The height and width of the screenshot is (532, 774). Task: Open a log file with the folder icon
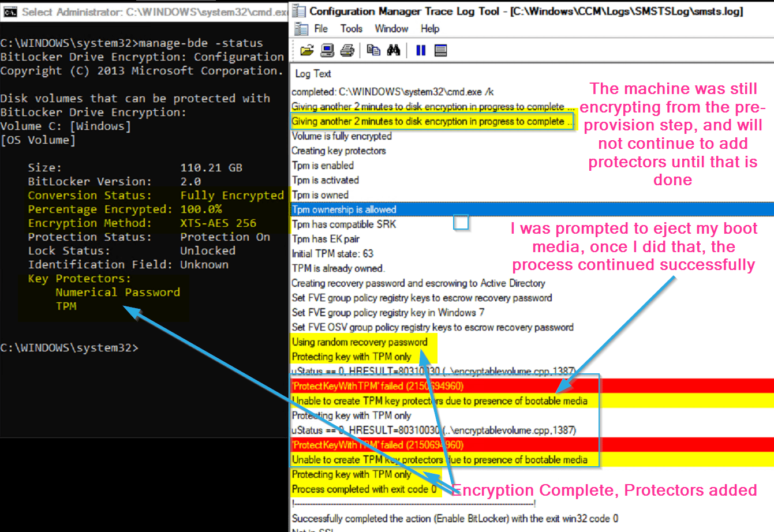(308, 50)
